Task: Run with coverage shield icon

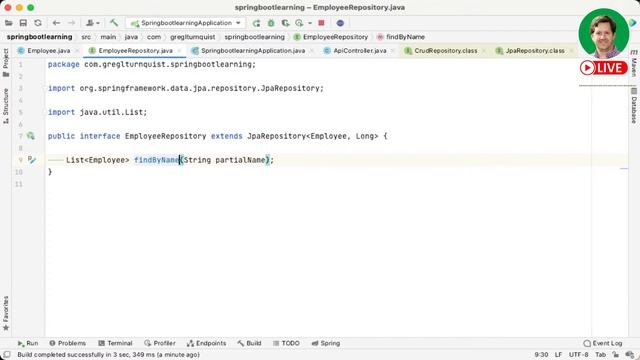Action: 285,23
